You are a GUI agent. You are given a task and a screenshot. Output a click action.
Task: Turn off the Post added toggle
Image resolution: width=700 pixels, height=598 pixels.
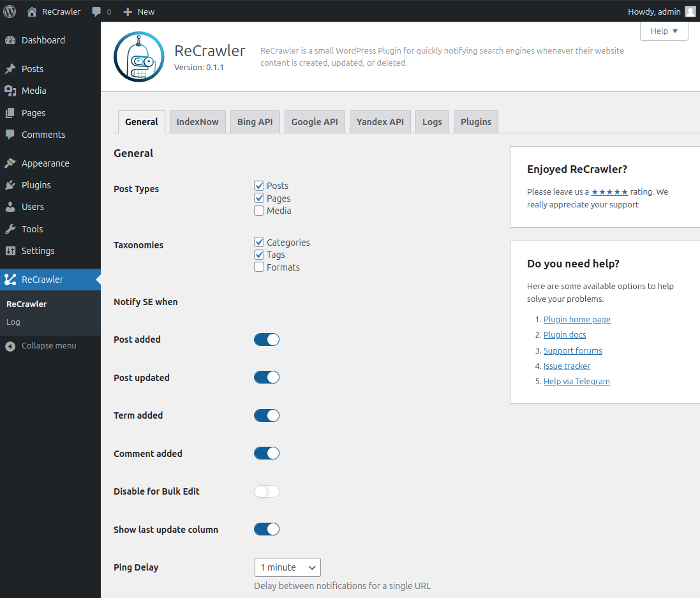tap(267, 340)
